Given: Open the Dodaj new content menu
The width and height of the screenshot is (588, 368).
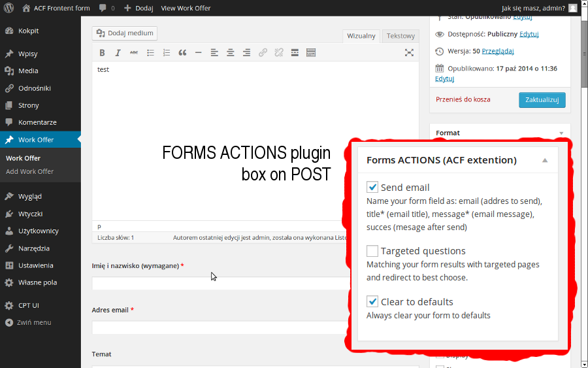Looking at the screenshot, I should coord(139,8).
